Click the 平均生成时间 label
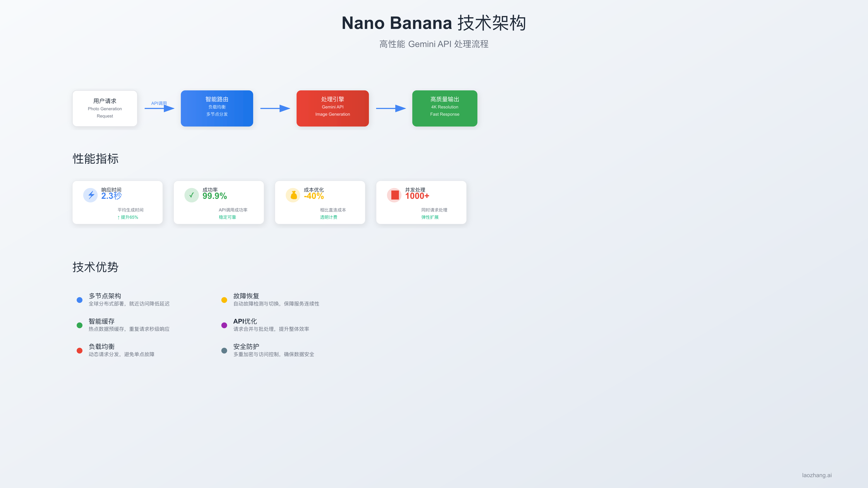This screenshot has width=868, height=488. [130, 210]
